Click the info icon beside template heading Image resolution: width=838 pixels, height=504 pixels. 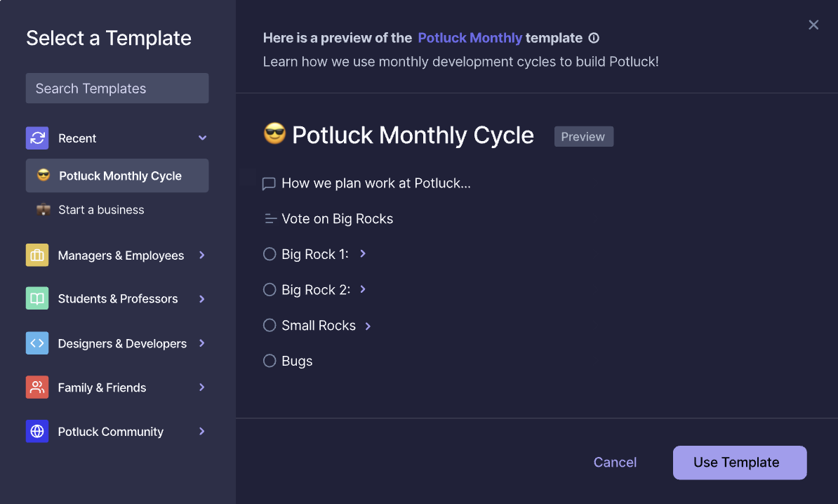point(594,38)
